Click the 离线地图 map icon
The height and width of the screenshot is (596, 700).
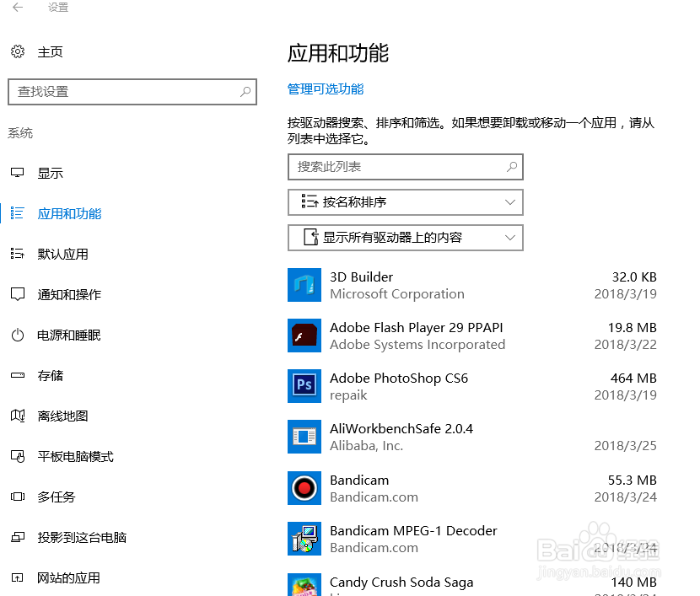(18, 416)
